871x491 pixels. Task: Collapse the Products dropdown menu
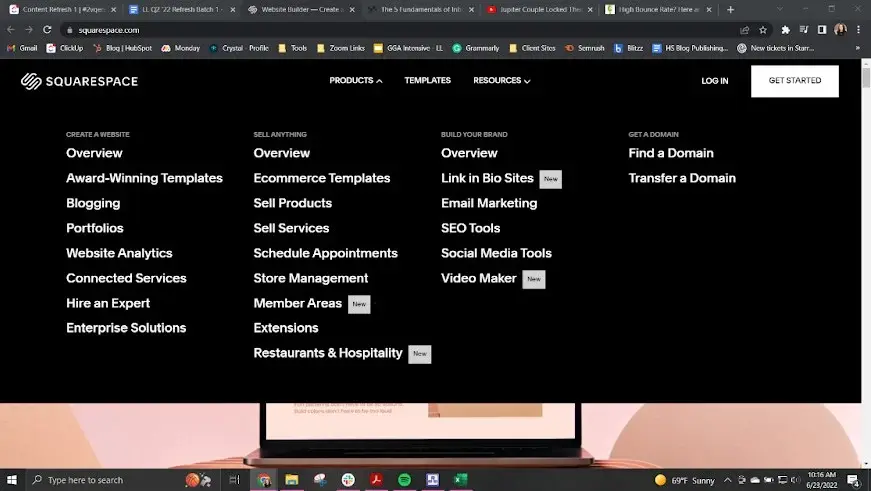point(356,81)
